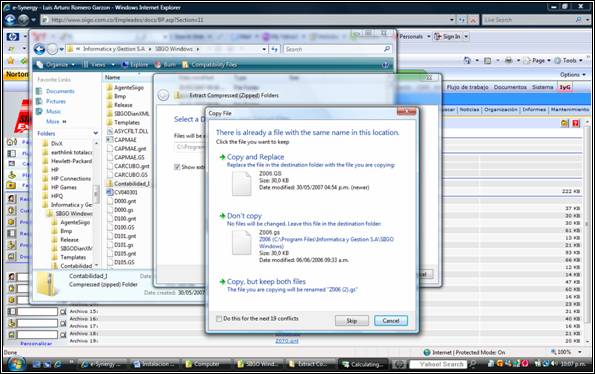Open IE Page menu
The height and width of the screenshot is (374, 595).
pos(538,61)
